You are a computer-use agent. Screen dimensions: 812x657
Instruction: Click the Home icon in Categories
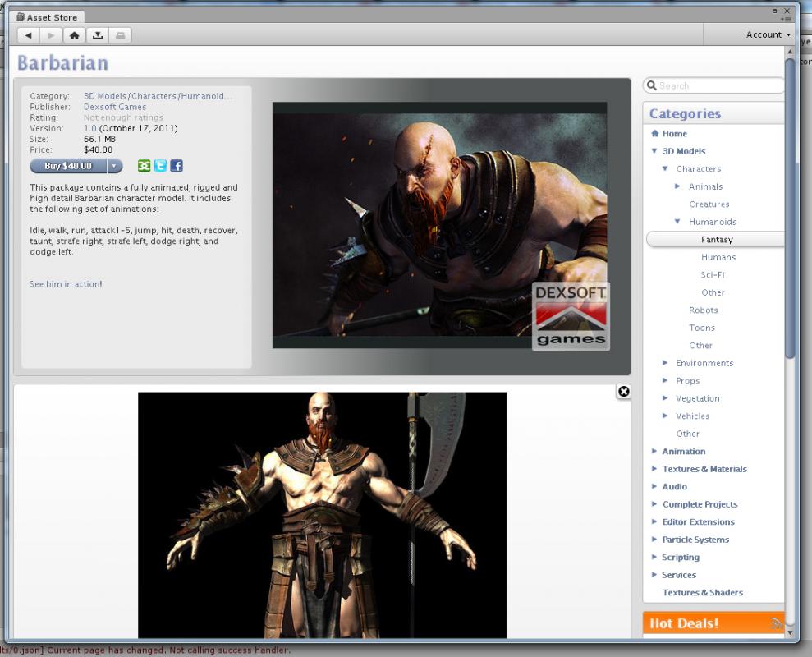(x=654, y=134)
